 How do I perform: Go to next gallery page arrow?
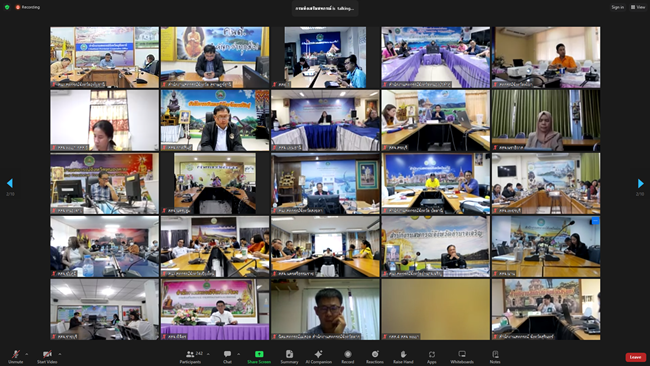[x=640, y=183]
